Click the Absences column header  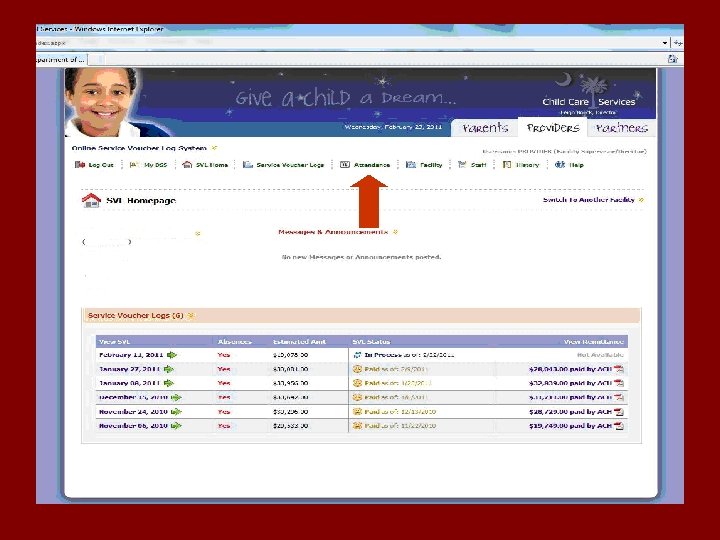click(x=235, y=342)
